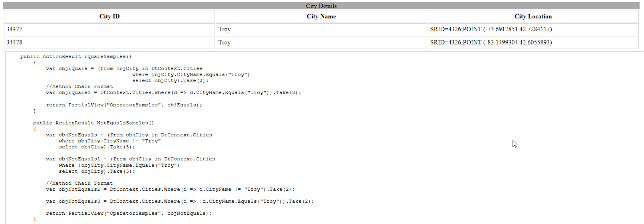644x224 pixels.
Task: Click the var objNotEquals3 code line
Action: point(180,202)
